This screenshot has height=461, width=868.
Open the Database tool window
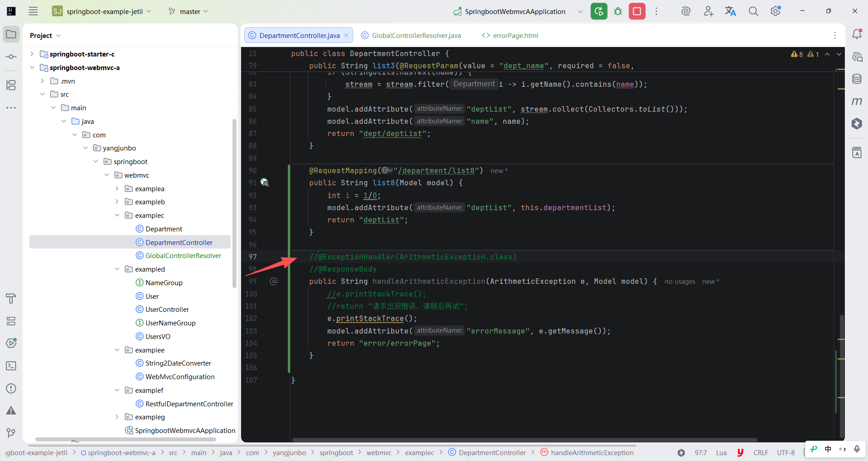pyautogui.click(x=857, y=79)
